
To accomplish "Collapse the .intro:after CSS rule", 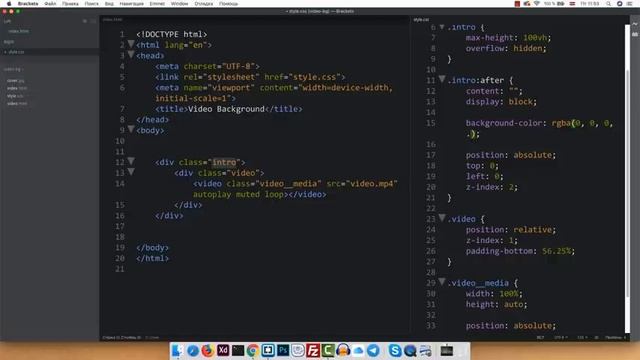I will point(442,79).
